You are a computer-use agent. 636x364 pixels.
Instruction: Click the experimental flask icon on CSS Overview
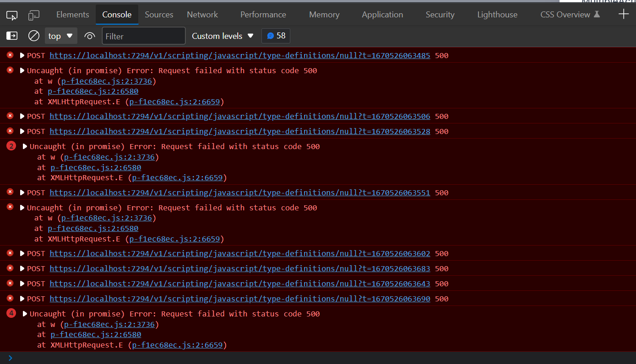coord(597,15)
